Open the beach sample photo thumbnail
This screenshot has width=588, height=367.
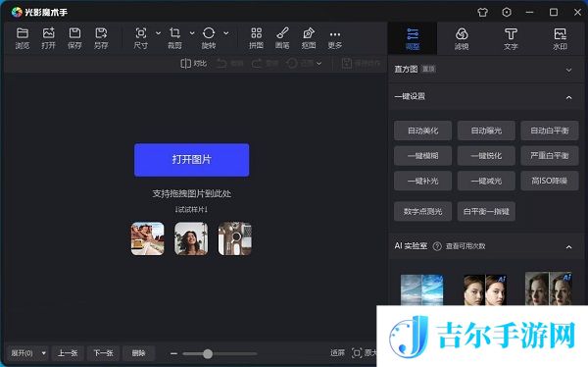click(x=148, y=238)
